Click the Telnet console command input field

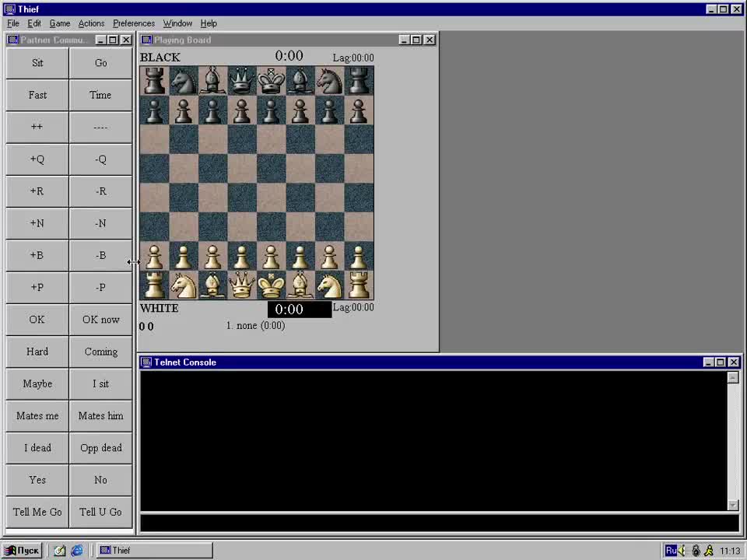[439, 523]
